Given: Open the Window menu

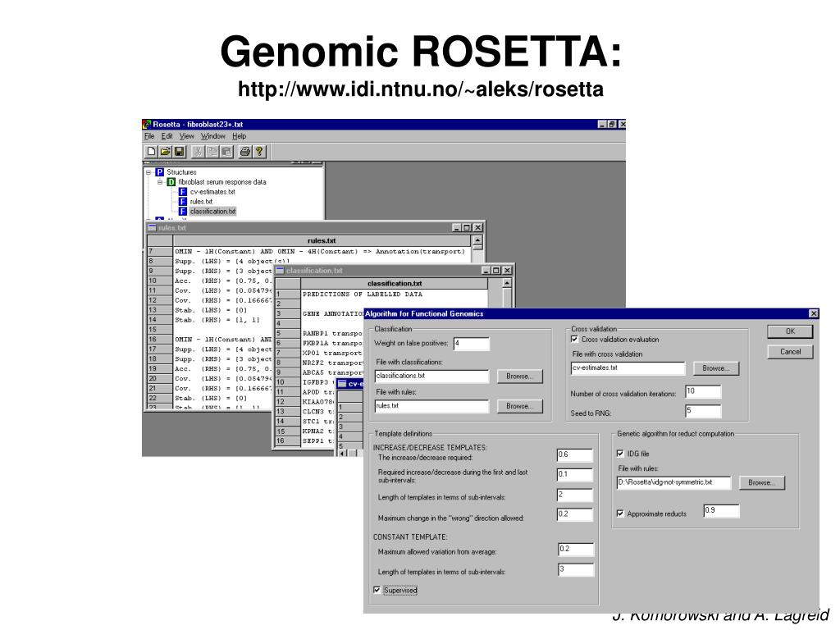Looking at the screenshot, I should click(213, 136).
